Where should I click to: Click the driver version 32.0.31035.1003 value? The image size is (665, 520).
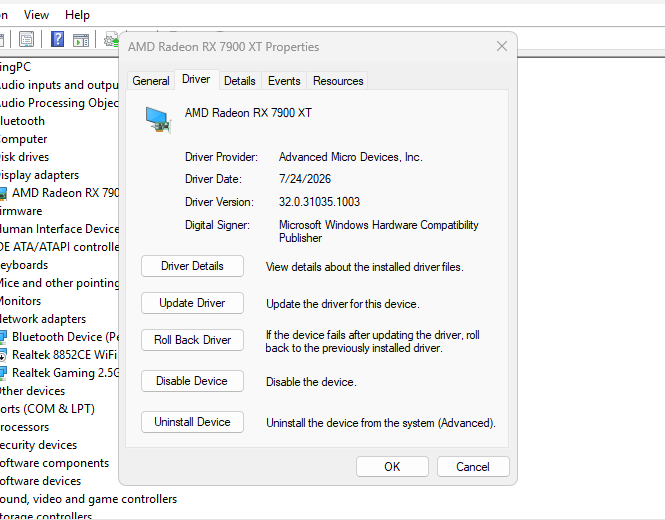click(x=319, y=201)
